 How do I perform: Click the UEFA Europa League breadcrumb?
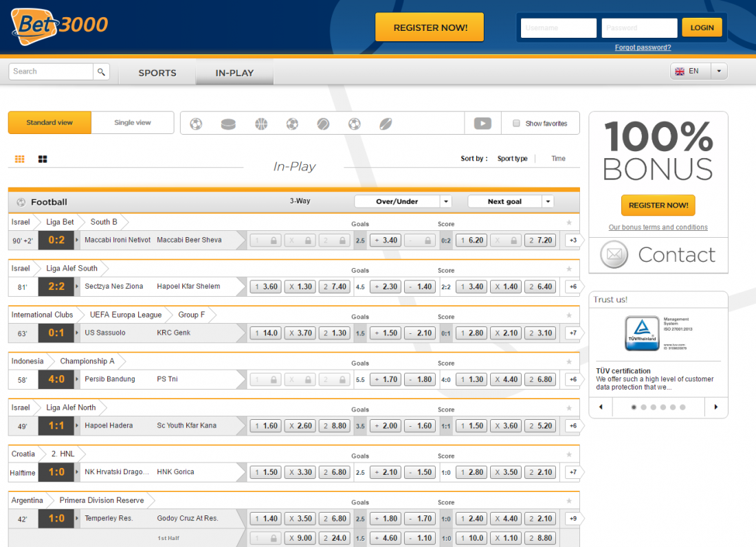126,315
